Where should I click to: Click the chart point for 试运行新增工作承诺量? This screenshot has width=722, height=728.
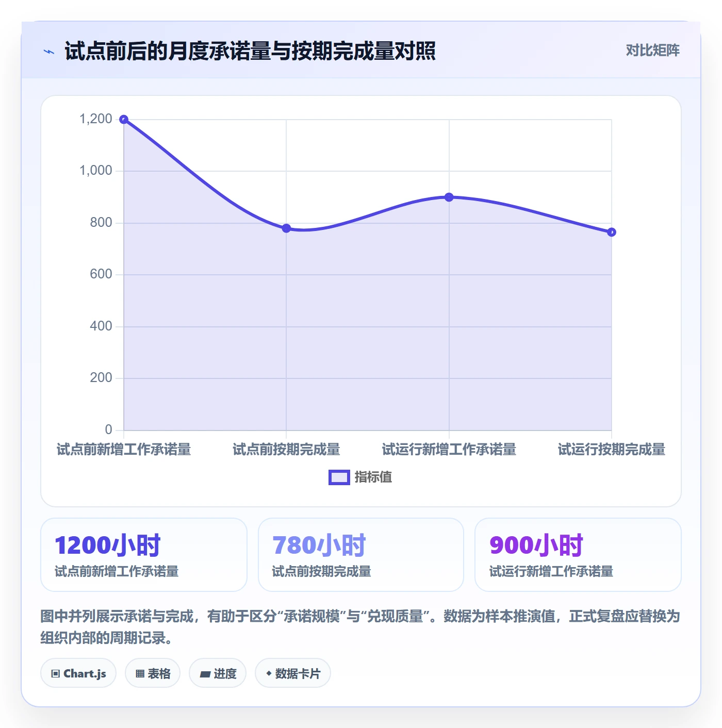point(449,197)
